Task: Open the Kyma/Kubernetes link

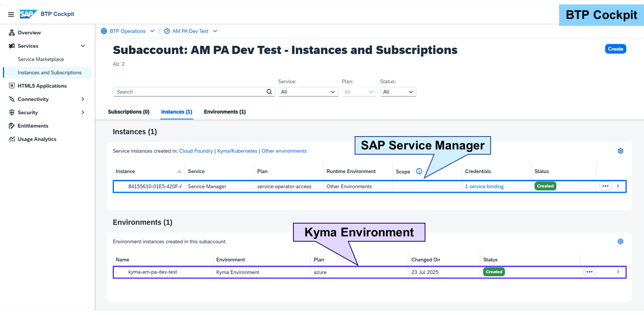Action: 237,151
